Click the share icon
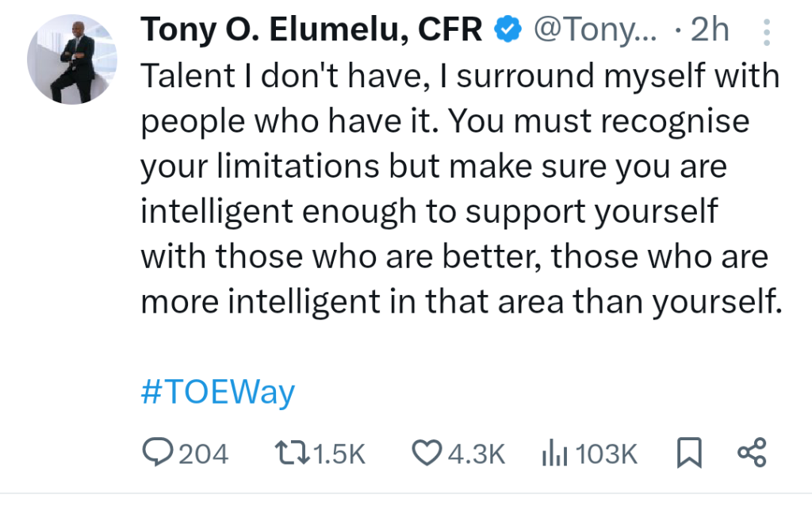812x514 pixels. (751, 453)
